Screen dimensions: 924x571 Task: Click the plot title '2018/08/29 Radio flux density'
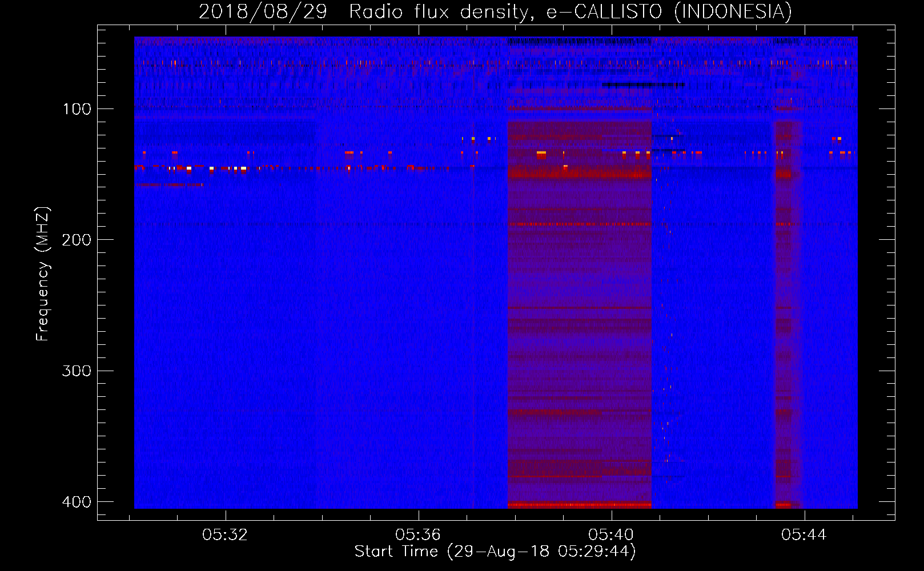495,12
